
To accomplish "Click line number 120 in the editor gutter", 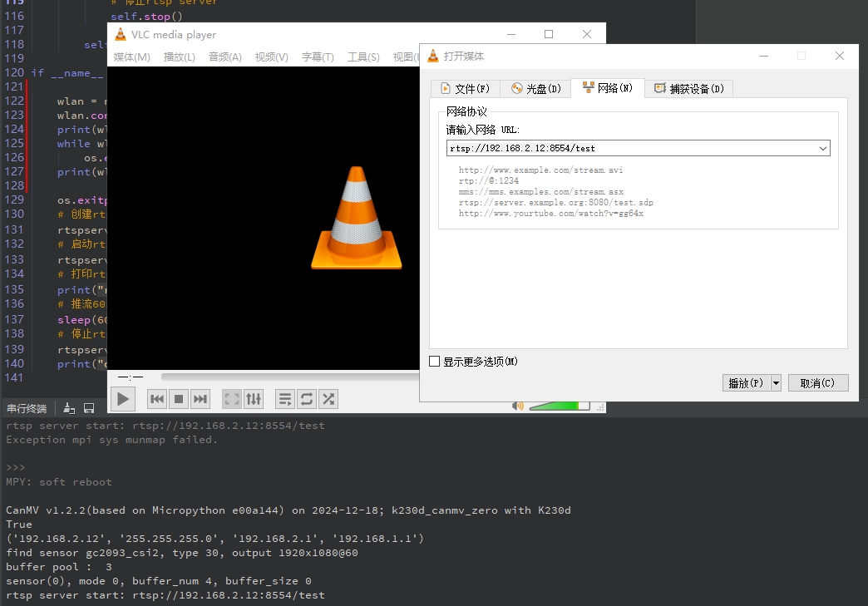I will [x=14, y=72].
